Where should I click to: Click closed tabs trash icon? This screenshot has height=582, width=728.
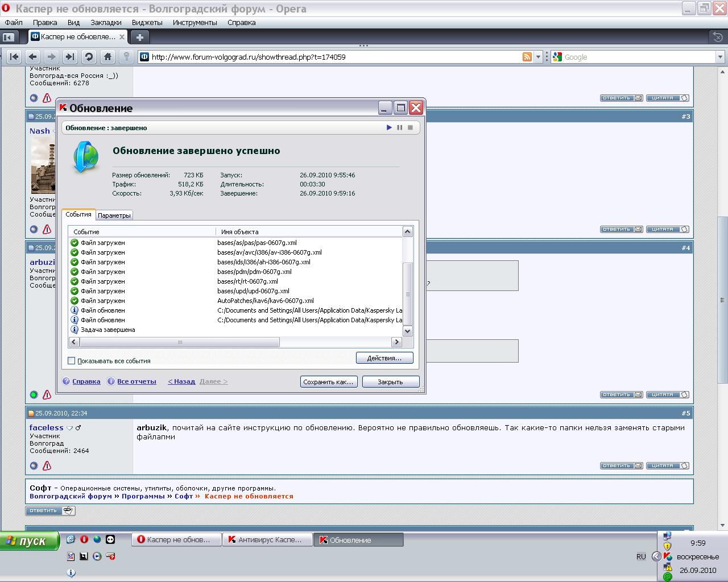pos(718,37)
